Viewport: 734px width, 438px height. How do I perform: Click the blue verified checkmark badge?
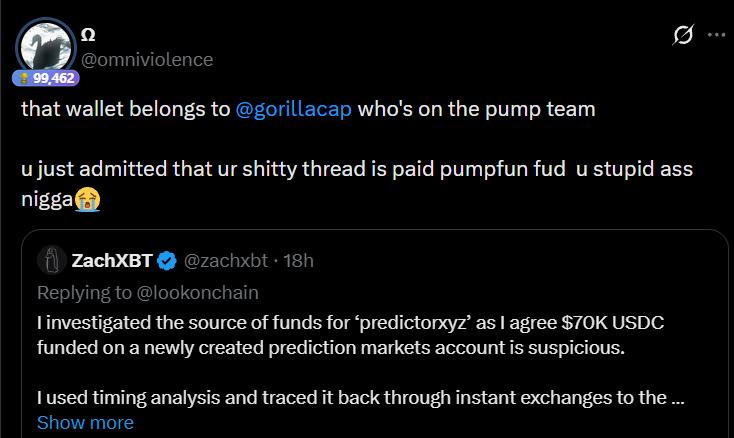[168, 262]
